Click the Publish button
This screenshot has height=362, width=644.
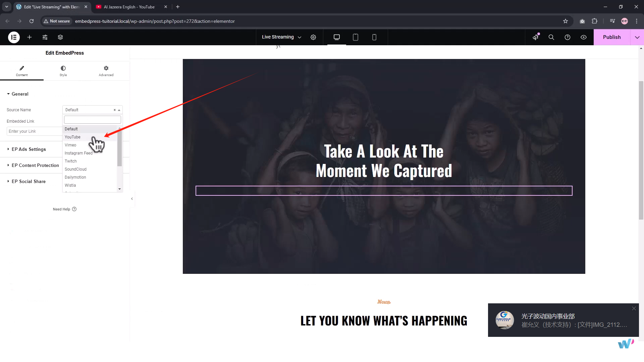[x=611, y=37]
